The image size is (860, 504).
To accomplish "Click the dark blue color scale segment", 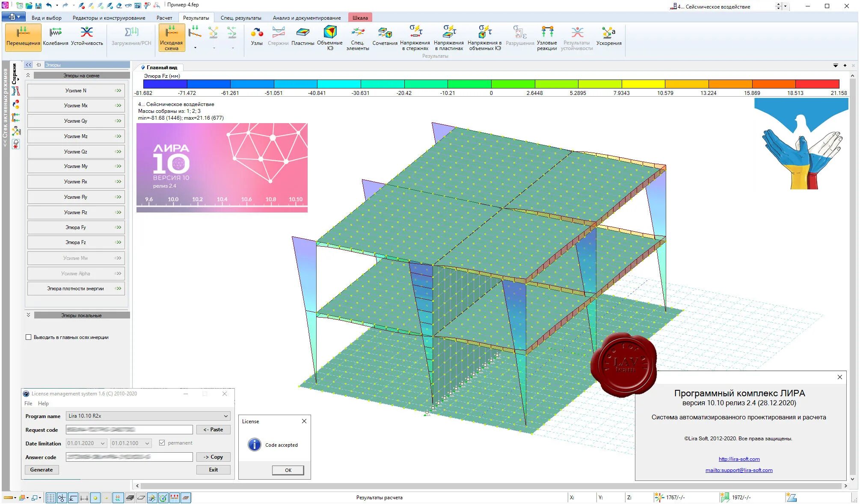I will pos(165,84).
